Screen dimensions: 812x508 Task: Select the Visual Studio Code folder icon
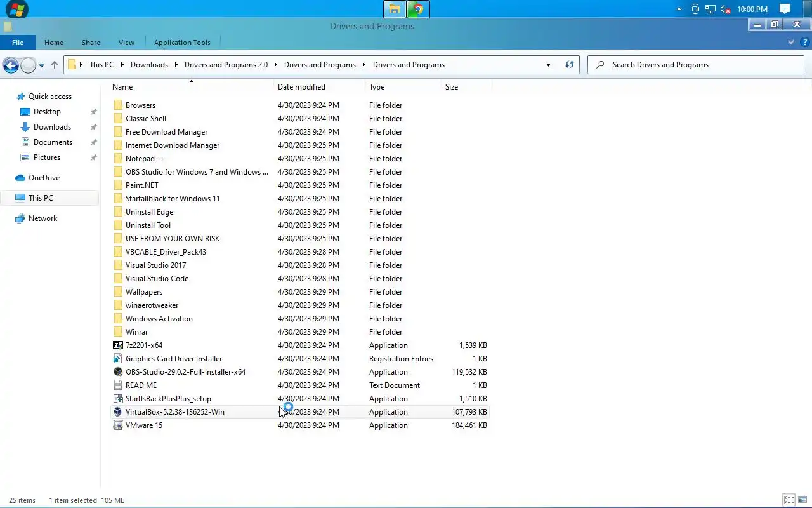[118, 279]
